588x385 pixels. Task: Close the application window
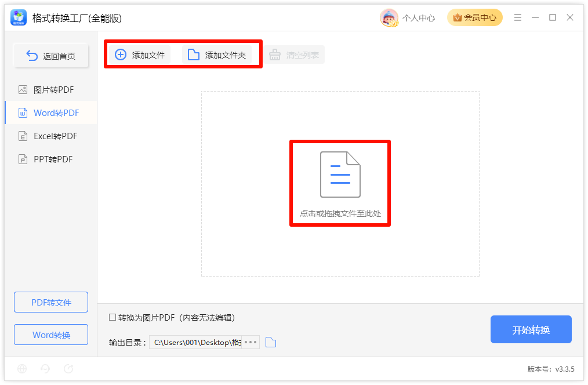tap(570, 17)
